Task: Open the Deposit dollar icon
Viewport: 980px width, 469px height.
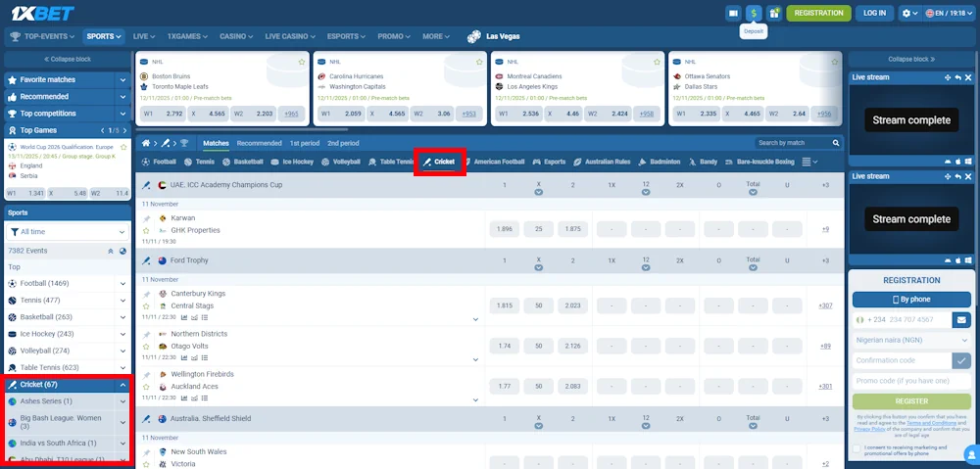Action: [754, 13]
